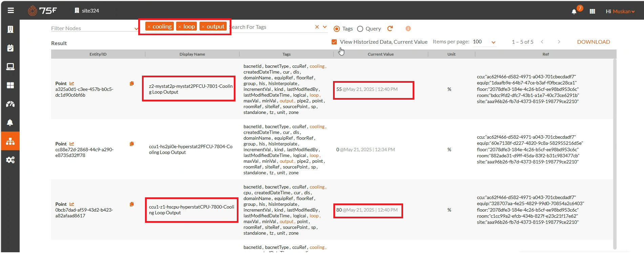Remove the cooling tag chip
Image resolution: width=644 pixels, height=256 pixels.
[x=149, y=27]
